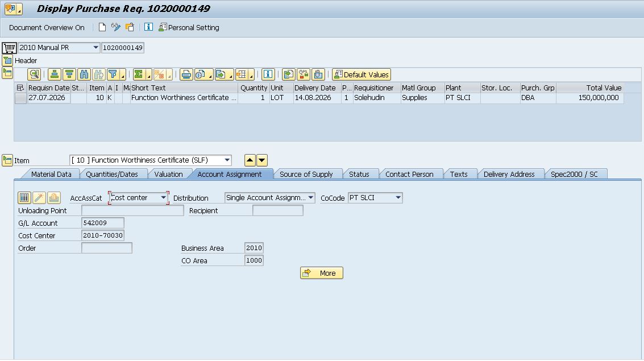Expand the Header section
This screenshot has height=361, width=644.
click(7, 61)
